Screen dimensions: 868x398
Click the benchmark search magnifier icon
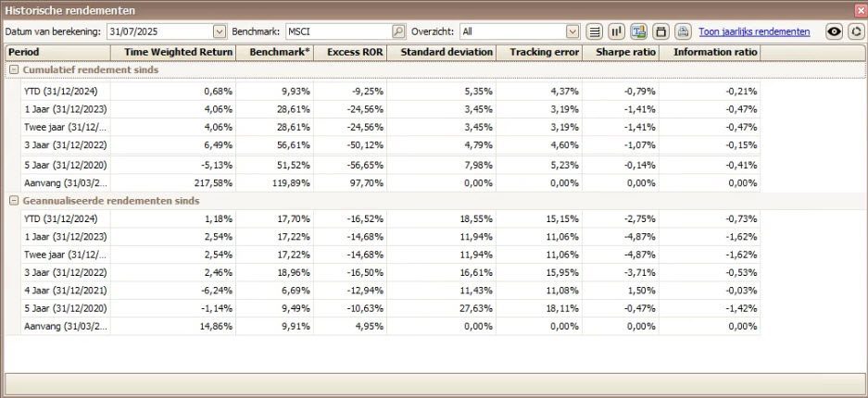click(398, 31)
